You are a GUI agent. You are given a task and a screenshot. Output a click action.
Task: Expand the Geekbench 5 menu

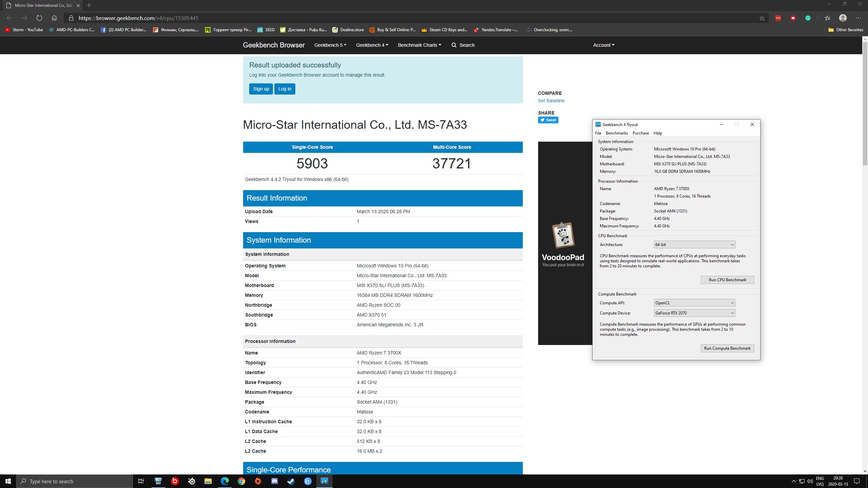click(330, 45)
